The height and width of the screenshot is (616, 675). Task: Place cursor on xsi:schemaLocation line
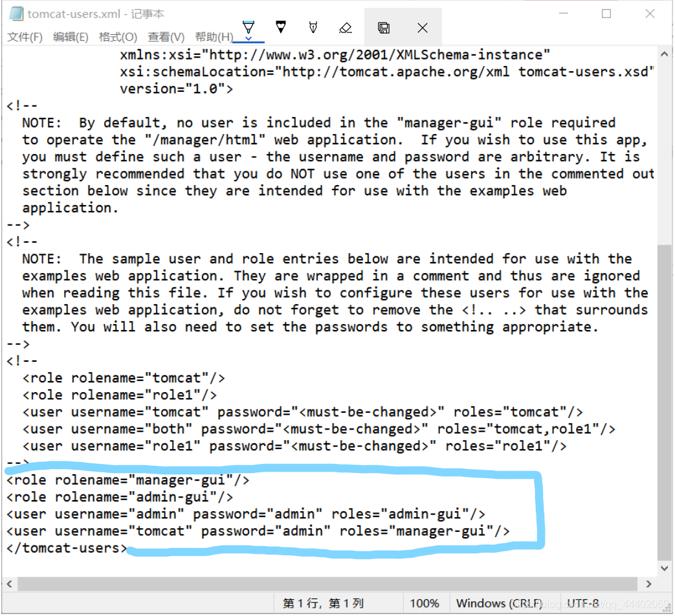click(386, 71)
